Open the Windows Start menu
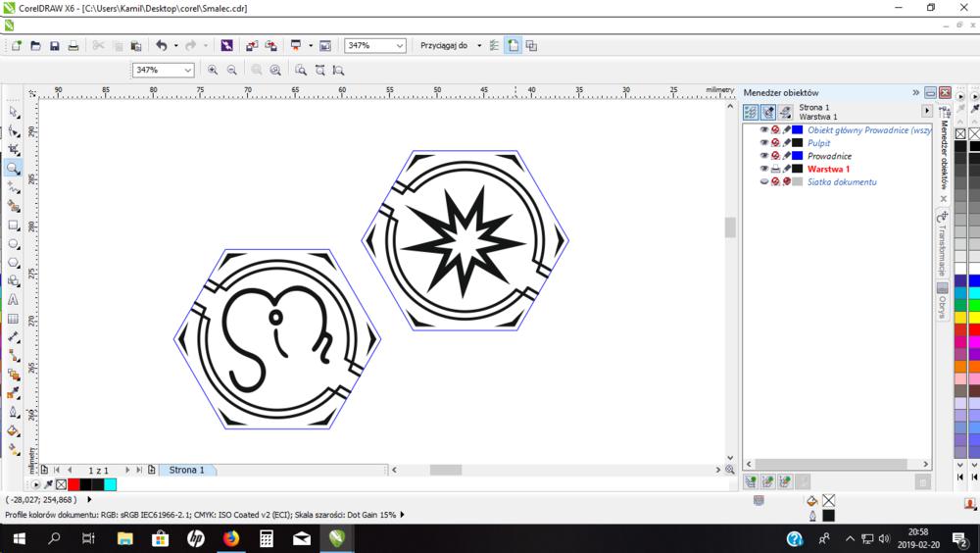The height and width of the screenshot is (553, 980). [x=18, y=538]
